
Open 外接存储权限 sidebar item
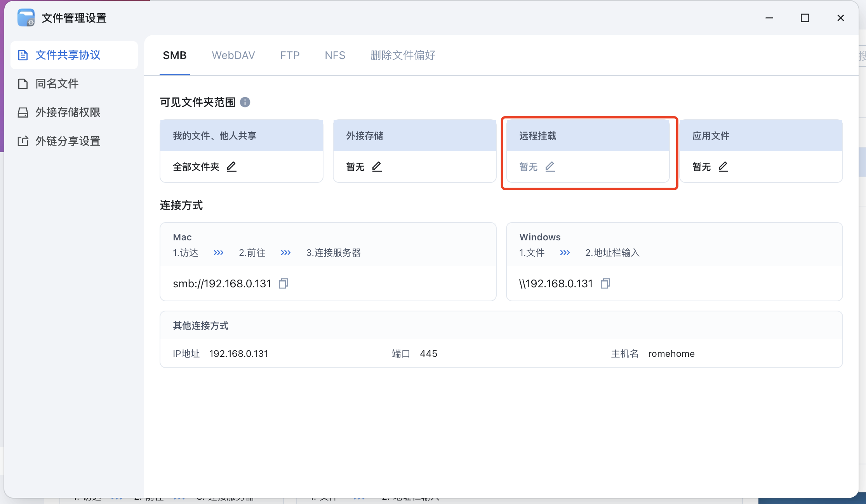(68, 112)
